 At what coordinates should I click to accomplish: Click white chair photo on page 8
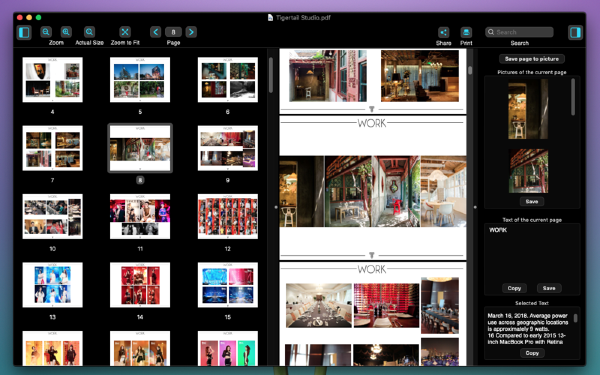pos(443,191)
